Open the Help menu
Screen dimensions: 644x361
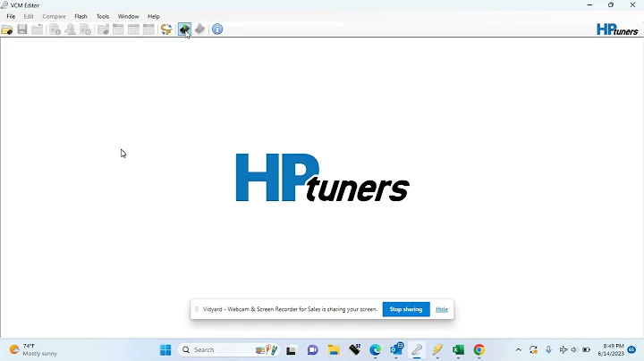click(x=154, y=16)
